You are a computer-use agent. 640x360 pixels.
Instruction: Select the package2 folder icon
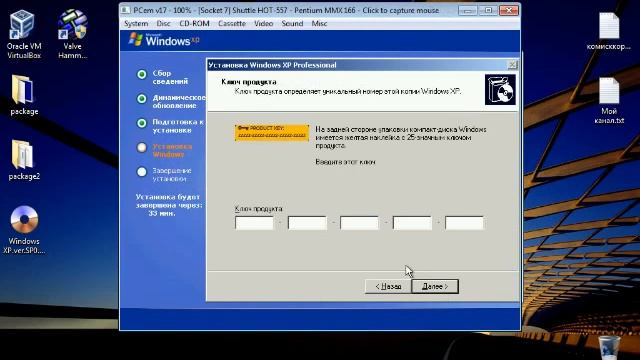24,160
